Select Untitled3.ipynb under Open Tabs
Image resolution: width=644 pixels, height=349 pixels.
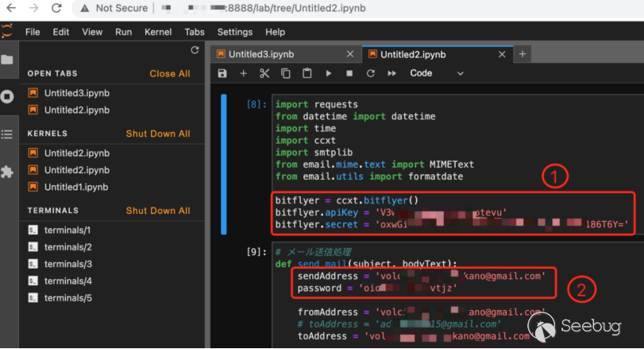[x=77, y=93]
